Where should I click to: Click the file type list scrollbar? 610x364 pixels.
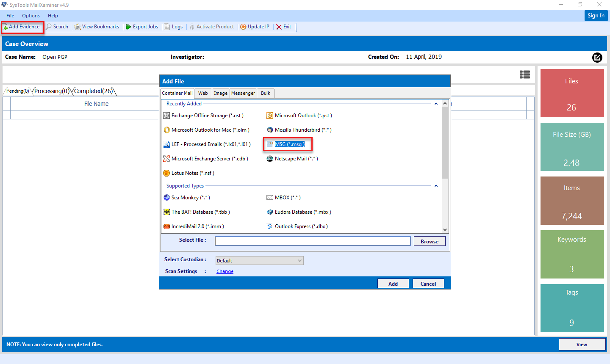[445, 142]
